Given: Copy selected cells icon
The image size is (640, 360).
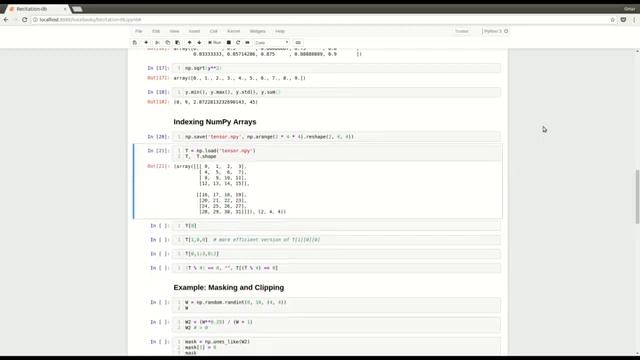Looking at the screenshot, I should pyautogui.click(x=167, y=42).
